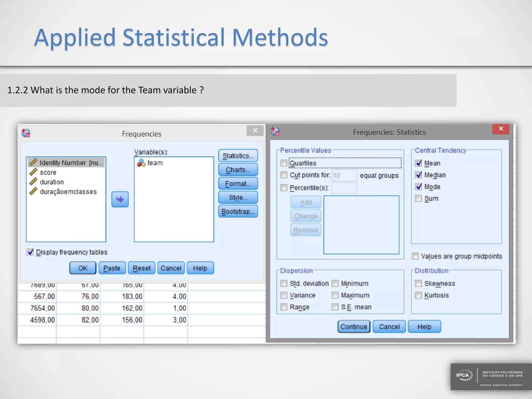Screen dimensions: 532x399
Task: Enable Values are group midpoints
Action: click(415, 256)
